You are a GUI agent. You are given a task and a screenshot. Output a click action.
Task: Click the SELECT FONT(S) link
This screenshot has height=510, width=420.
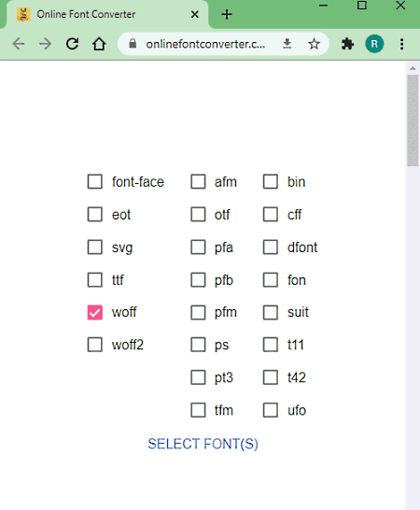click(x=203, y=444)
